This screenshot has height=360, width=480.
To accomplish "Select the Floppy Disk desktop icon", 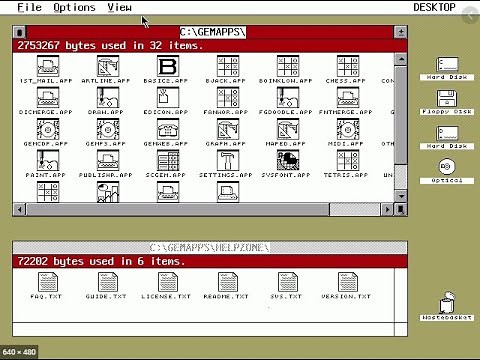I will (x=447, y=99).
